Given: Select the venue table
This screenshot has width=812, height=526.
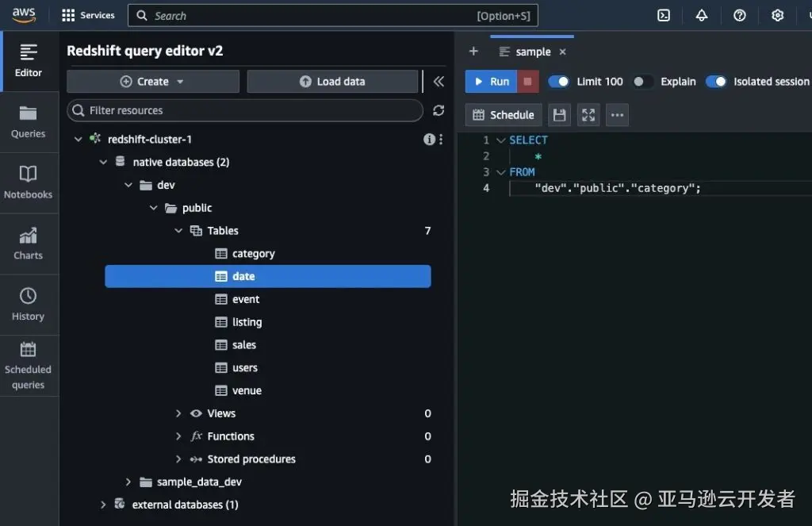Looking at the screenshot, I should click(x=268, y=390).
